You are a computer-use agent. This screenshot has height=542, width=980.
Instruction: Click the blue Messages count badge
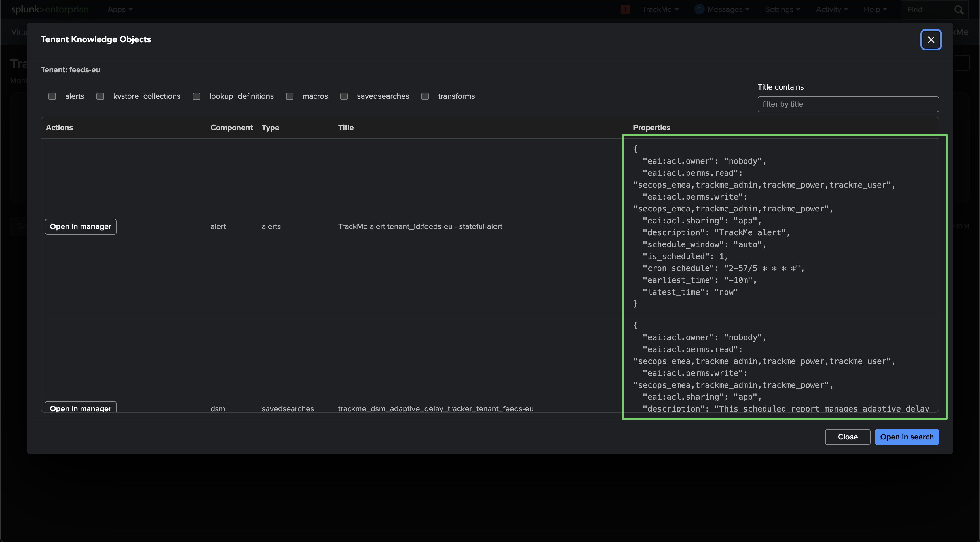tap(699, 10)
